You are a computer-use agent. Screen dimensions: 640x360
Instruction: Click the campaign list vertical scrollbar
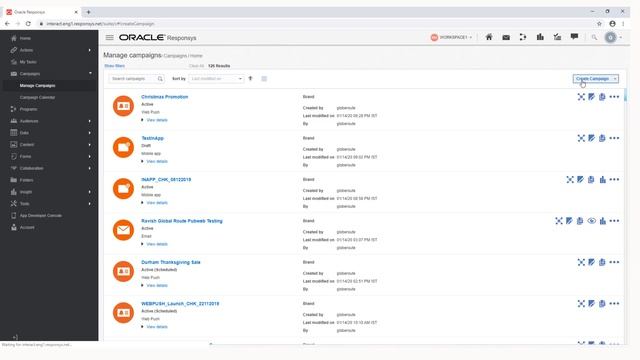click(x=625, y=95)
